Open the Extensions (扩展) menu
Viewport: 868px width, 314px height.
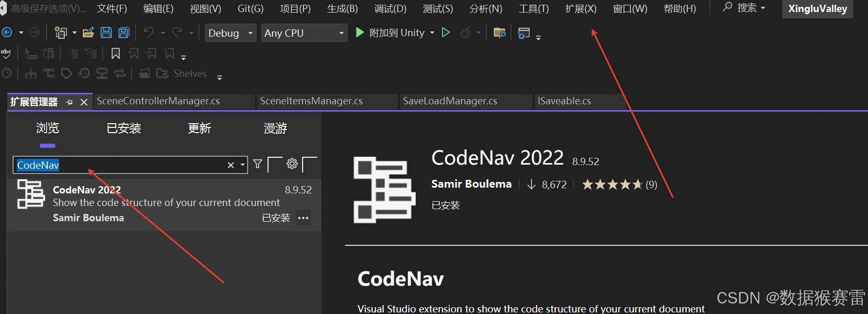click(581, 8)
